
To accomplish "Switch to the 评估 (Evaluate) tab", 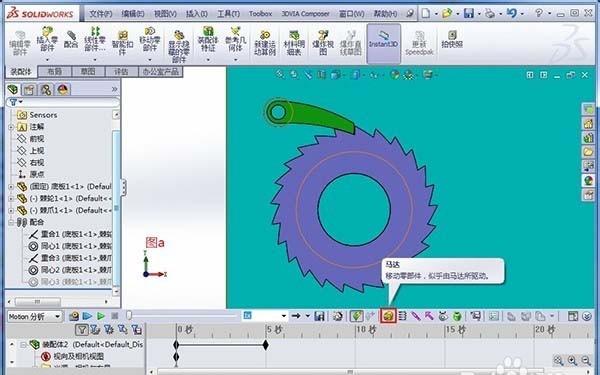I will coord(121,72).
